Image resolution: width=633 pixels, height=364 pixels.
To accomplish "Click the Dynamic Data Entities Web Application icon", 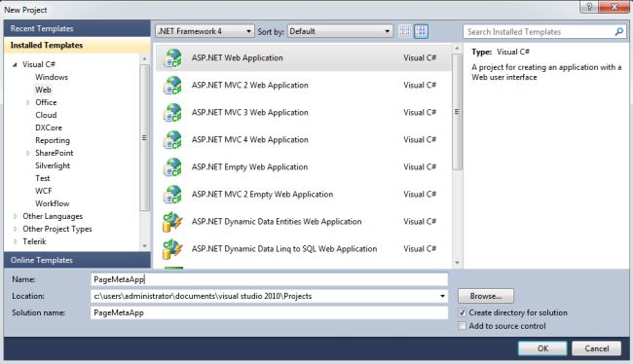I will 172,222.
